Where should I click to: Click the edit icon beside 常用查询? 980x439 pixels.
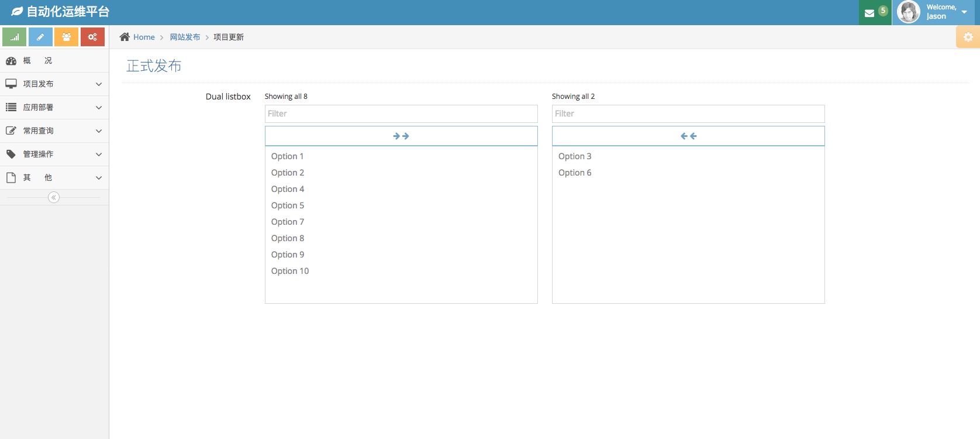(x=11, y=131)
